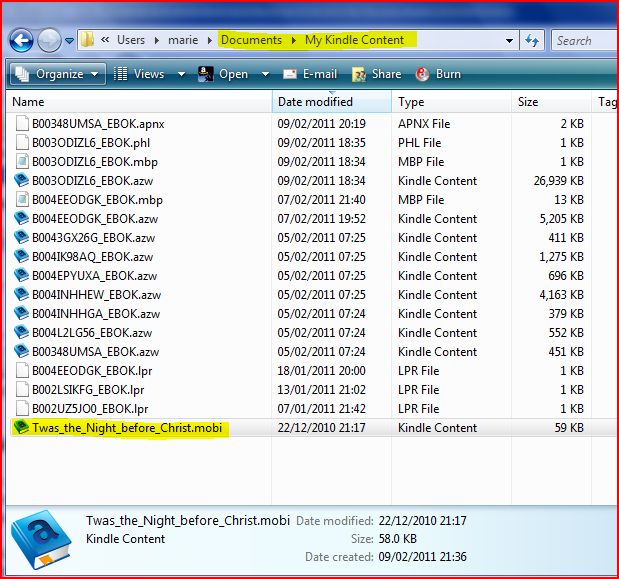This screenshot has width=619, height=579.
Task: Select file icon of B002LSIKFG_EBOK.lpr
Action: (x=22, y=389)
